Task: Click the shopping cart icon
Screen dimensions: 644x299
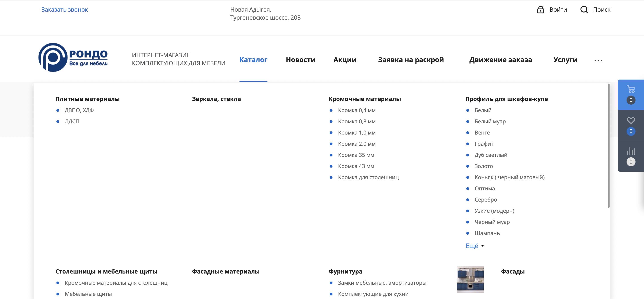Action: [631, 89]
